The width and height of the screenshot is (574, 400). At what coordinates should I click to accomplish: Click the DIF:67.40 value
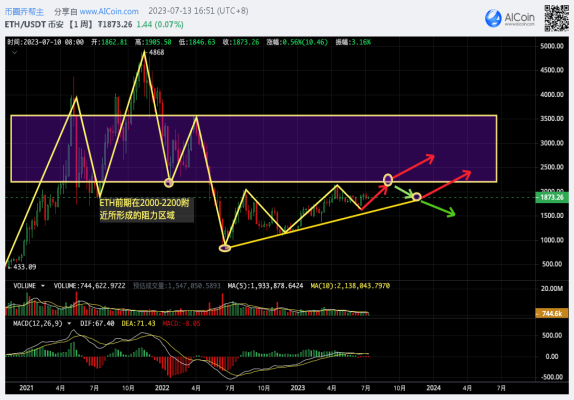pyautogui.click(x=97, y=324)
